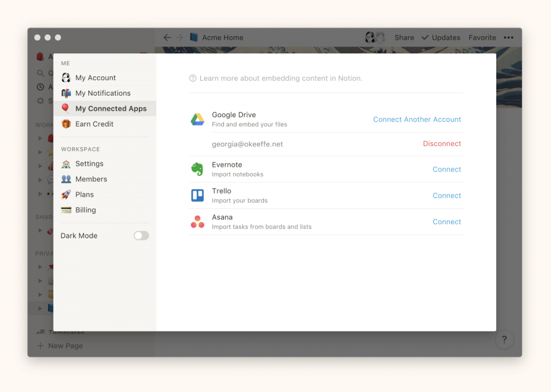Screen dimensions: 551x392
Task: Click the red balloon Connected Apps icon
Action: click(65, 108)
